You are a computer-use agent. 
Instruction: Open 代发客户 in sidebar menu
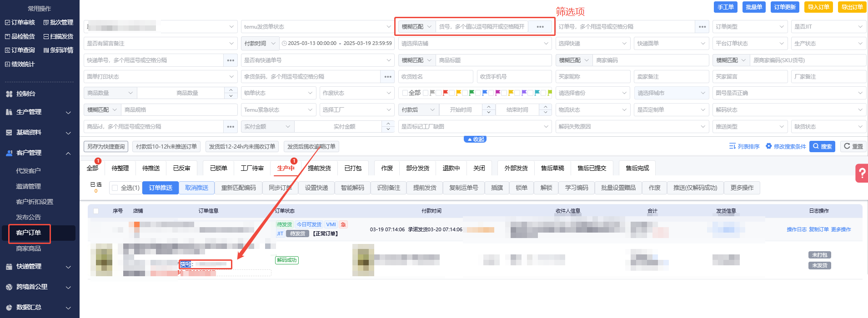click(28, 171)
